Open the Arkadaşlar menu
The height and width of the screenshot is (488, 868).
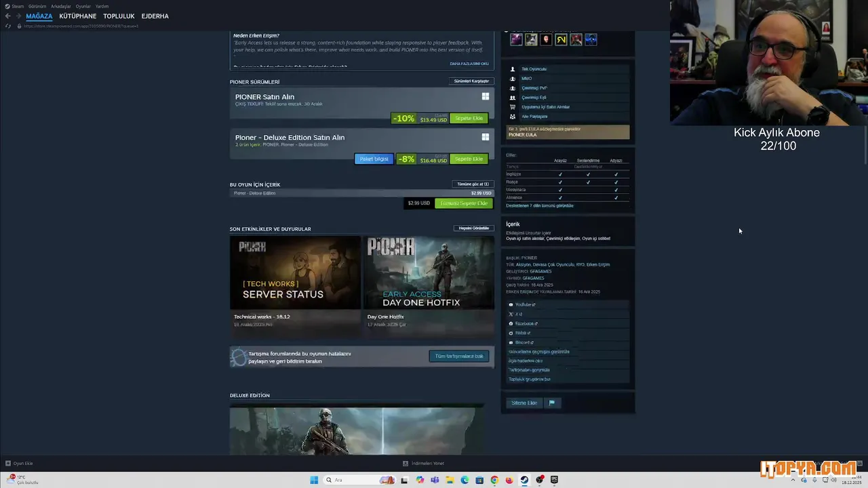pos(61,6)
